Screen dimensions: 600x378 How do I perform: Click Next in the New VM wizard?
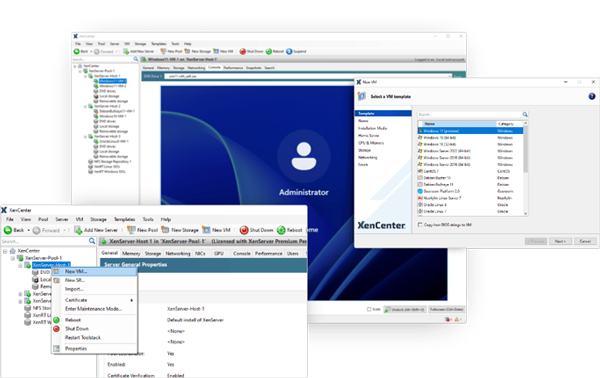pos(561,241)
